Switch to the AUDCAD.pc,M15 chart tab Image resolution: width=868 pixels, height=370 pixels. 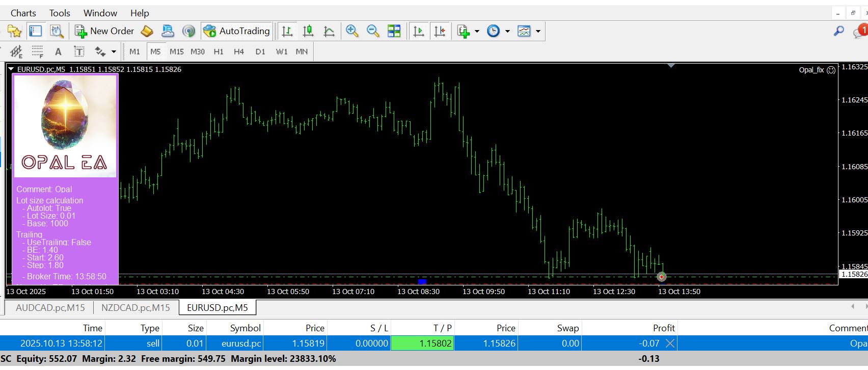point(50,307)
